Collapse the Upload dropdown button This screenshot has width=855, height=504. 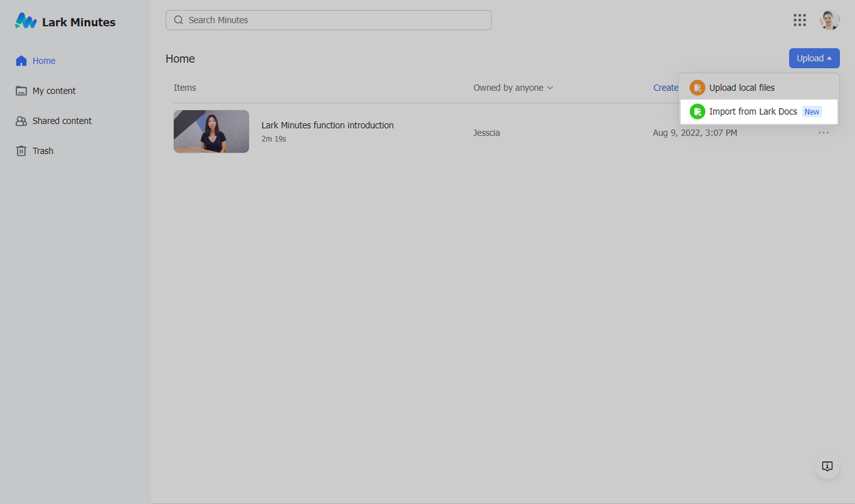pos(814,58)
